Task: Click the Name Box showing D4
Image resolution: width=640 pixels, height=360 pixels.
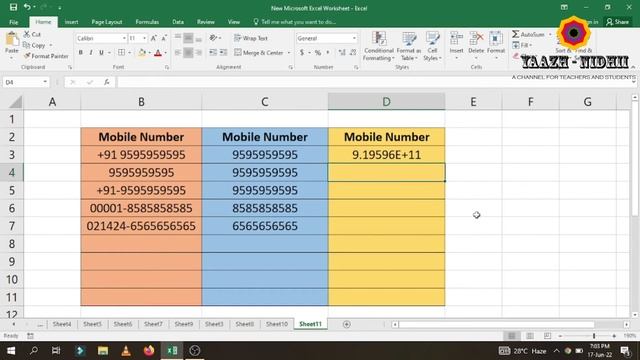Action: tap(25, 82)
